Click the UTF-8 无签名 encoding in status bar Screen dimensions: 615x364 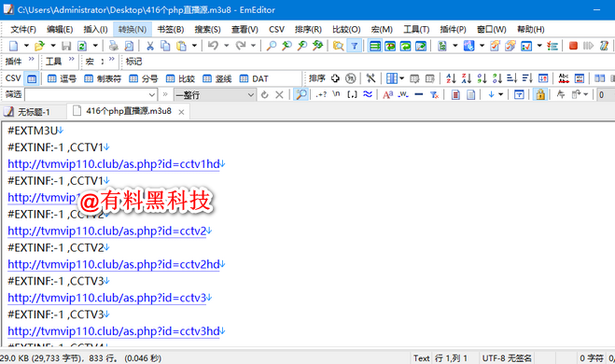(507, 358)
